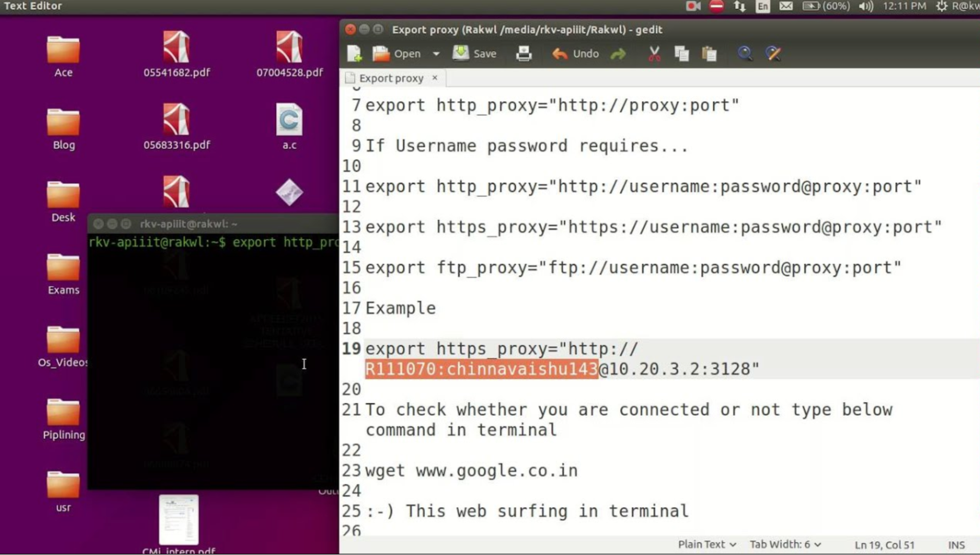Click the Open button in gedit toolbar

point(399,53)
